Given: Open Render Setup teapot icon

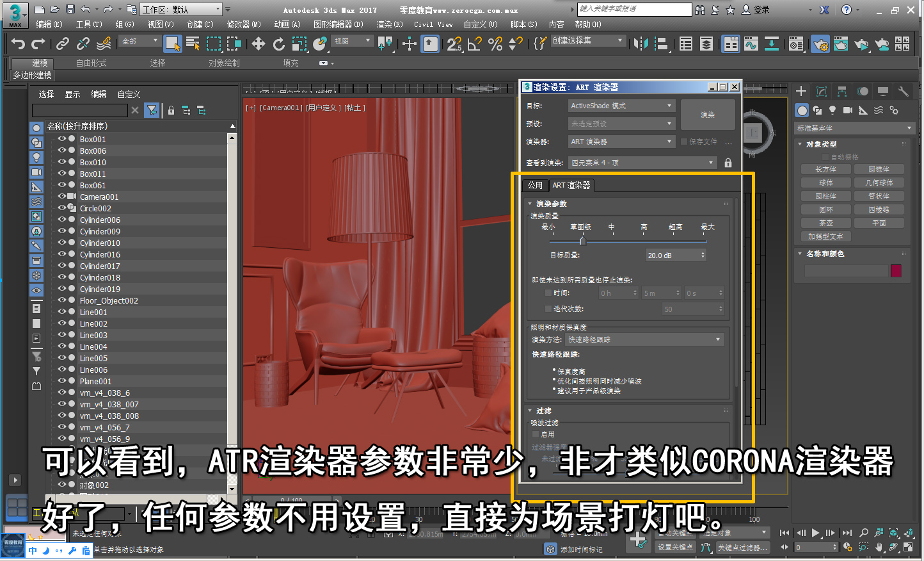Looking at the screenshot, I should (x=820, y=44).
